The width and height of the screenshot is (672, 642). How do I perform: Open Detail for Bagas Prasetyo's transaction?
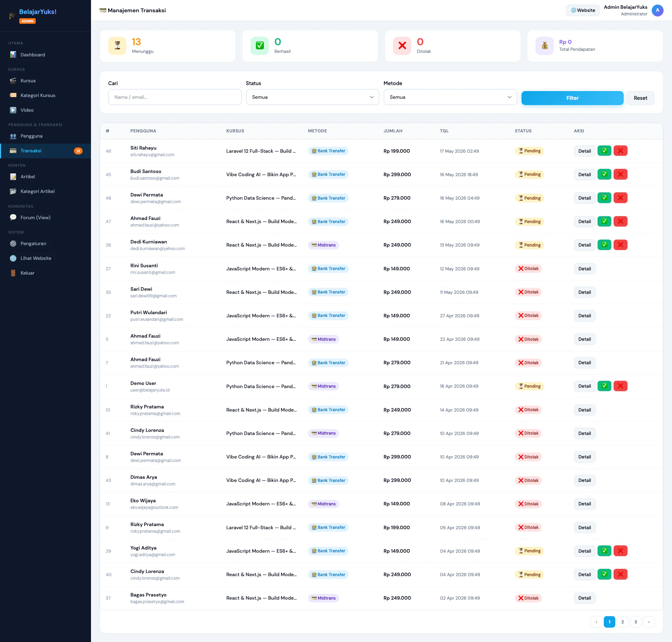coord(584,598)
